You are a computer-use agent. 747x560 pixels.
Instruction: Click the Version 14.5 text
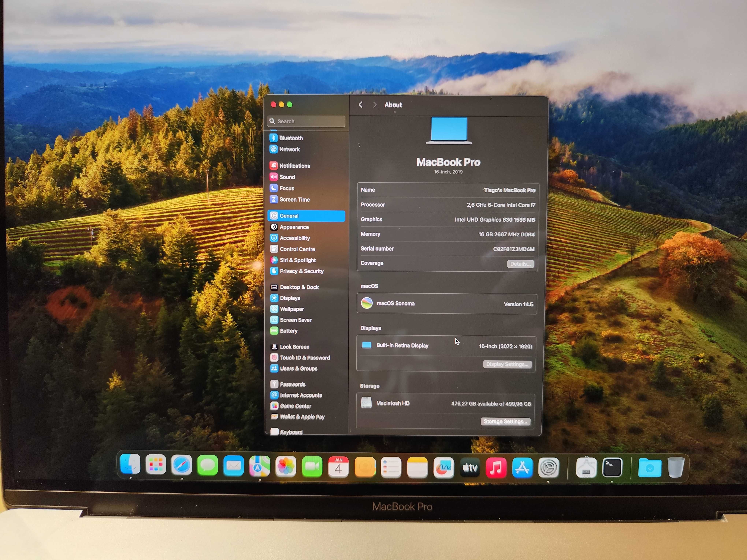pos(518,304)
